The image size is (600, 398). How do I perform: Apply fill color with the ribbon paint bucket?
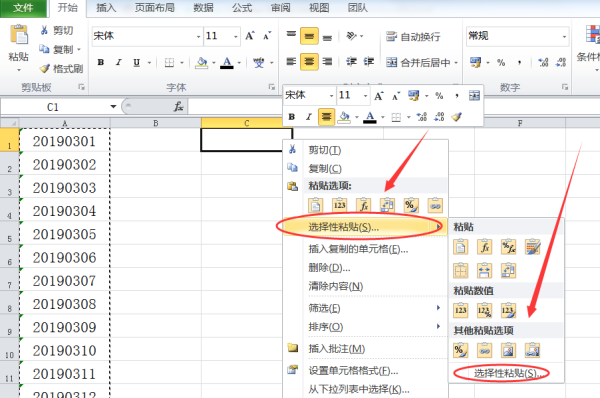(x=202, y=62)
